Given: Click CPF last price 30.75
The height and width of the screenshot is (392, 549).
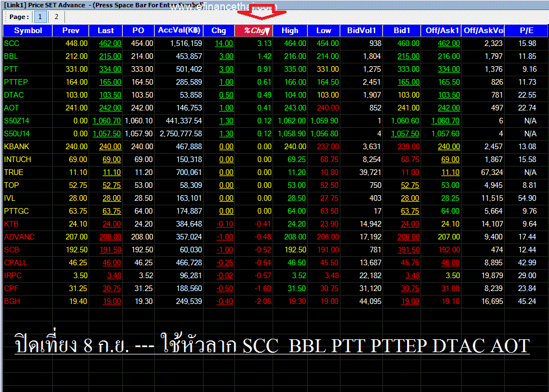Looking at the screenshot, I should [112, 289].
